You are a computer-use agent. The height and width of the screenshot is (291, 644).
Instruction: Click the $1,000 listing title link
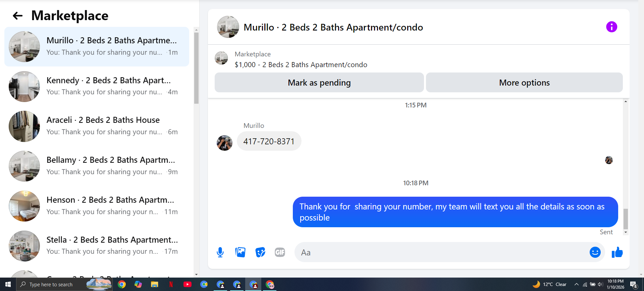(x=301, y=65)
